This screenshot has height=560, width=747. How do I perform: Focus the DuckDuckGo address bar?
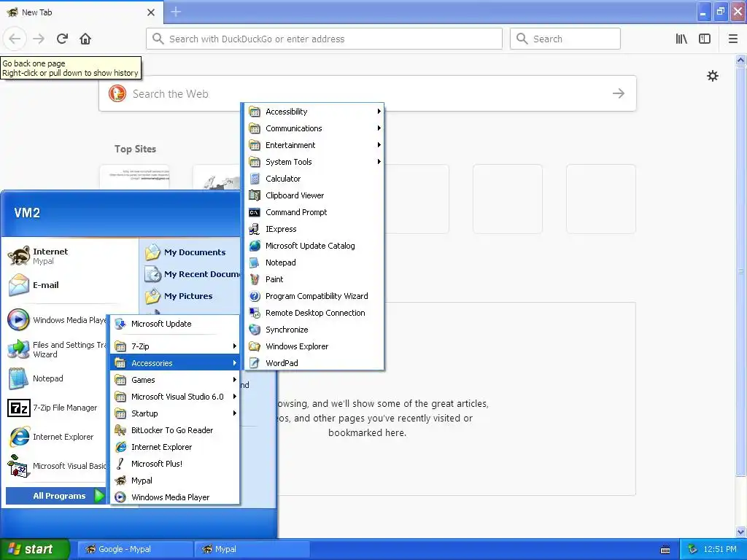click(324, 39)
